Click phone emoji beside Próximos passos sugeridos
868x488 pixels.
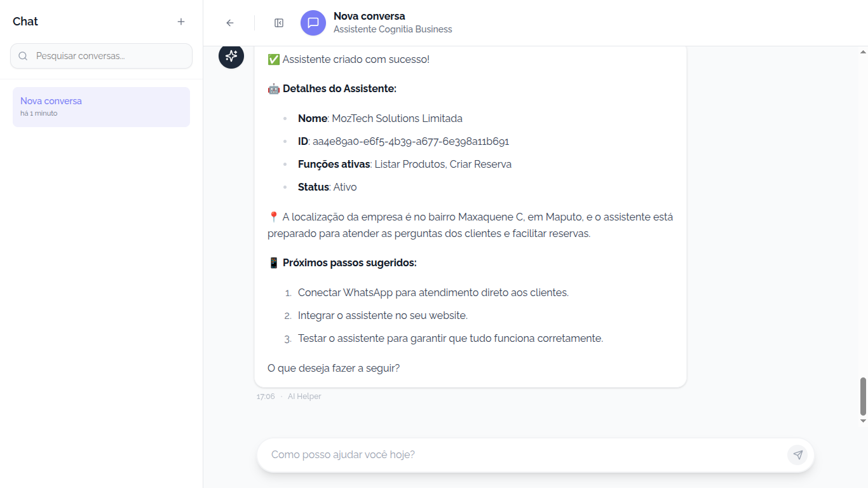point(274,263)
